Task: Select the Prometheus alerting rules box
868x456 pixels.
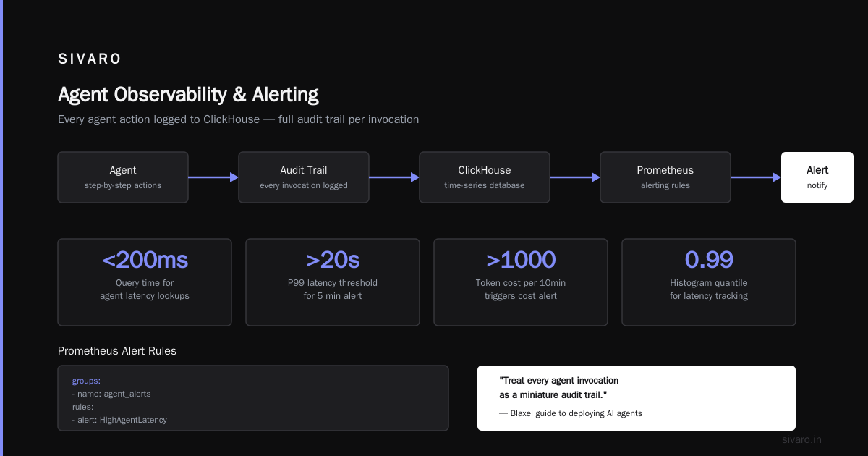Action: click(x=665, y=177)
